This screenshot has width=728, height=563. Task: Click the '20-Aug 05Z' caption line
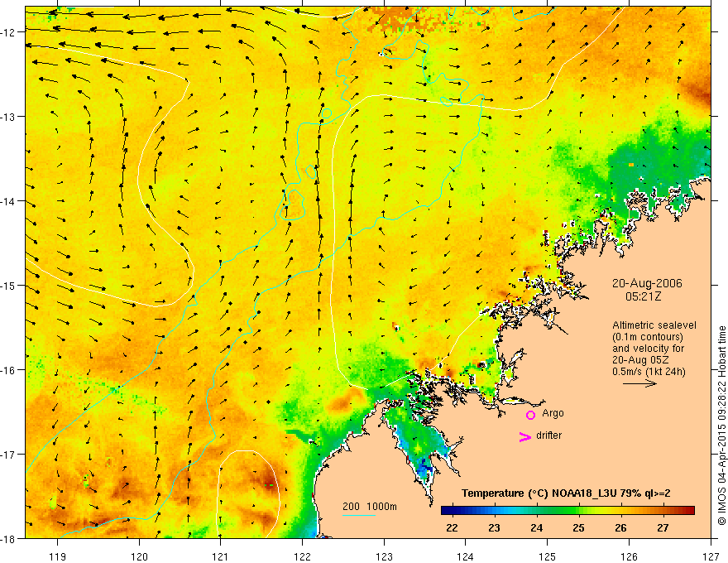click(x=639, y=360)
